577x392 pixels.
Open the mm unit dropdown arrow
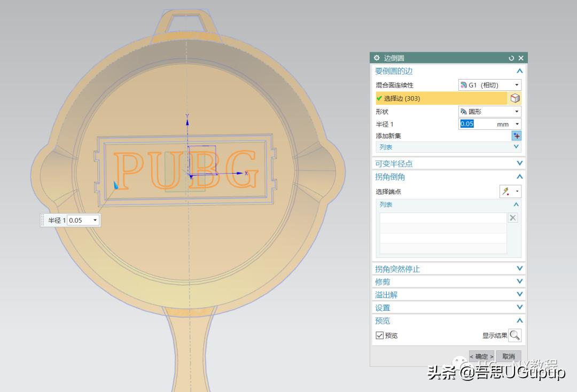tap(517, 124)
